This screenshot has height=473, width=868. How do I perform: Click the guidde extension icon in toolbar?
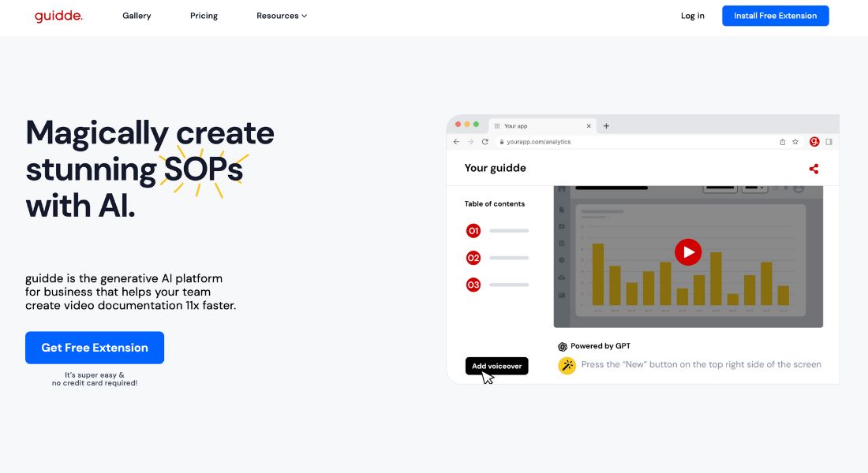(814, 142)
